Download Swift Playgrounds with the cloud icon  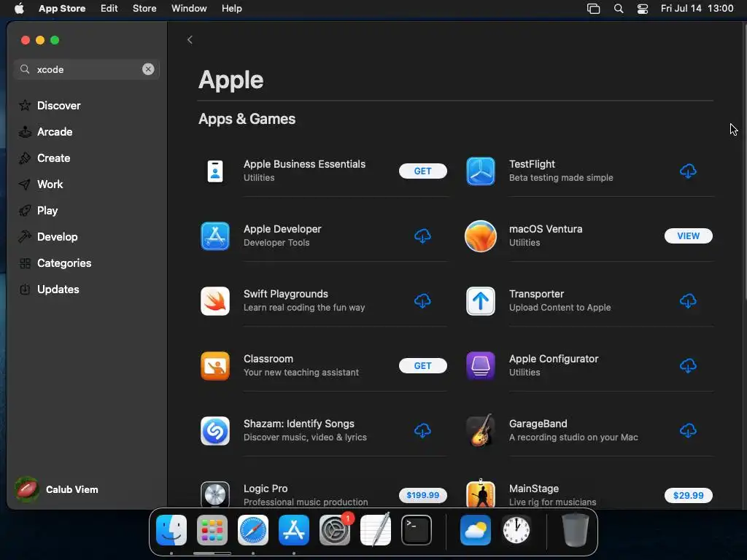tap(422, 301)
